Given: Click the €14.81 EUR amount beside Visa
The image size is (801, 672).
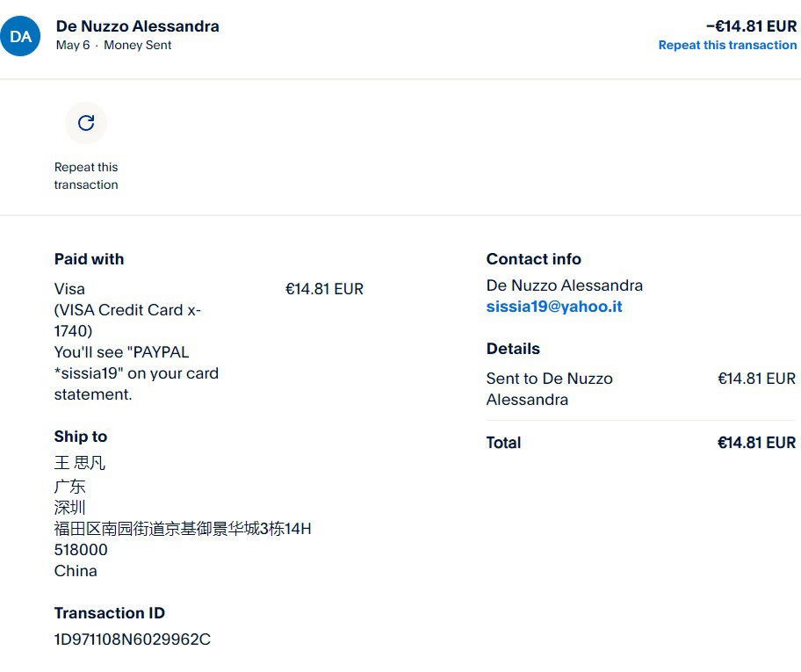Looking at the screenshot, I should 324,289.
